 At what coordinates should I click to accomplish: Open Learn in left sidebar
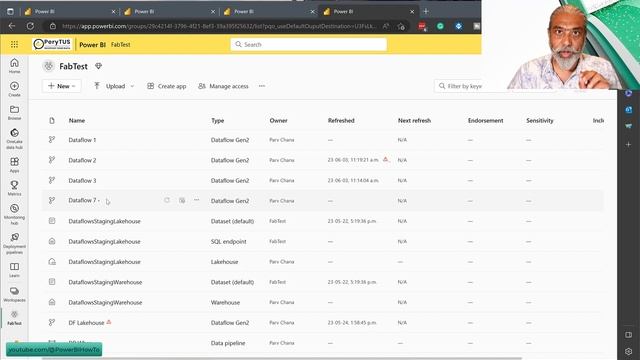click(x=14, y=270)
